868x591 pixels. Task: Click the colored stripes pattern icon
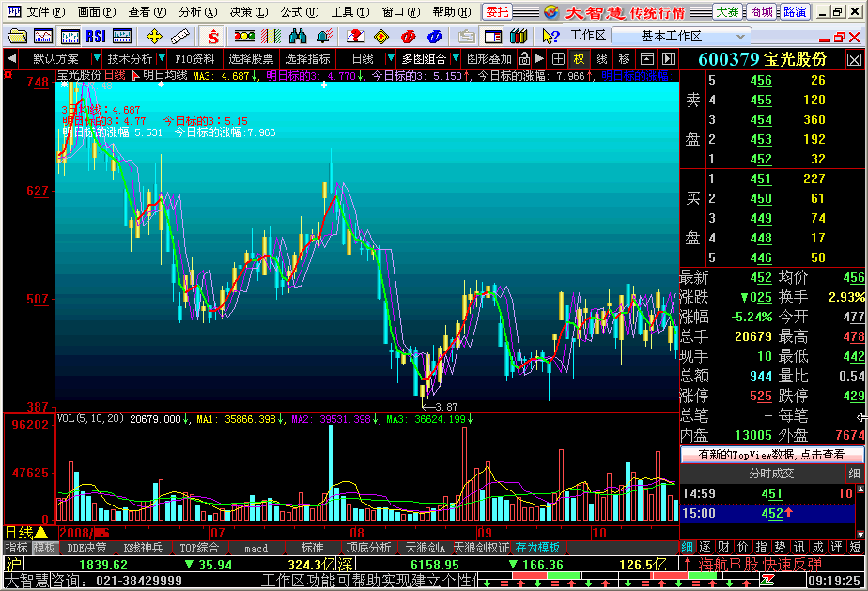point(271,37)
